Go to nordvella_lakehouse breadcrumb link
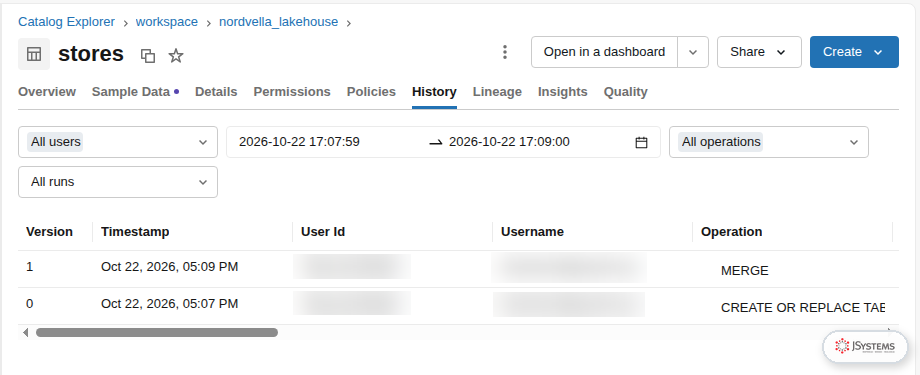This screenshot has width=920, height=375. [x=279, y=22]
